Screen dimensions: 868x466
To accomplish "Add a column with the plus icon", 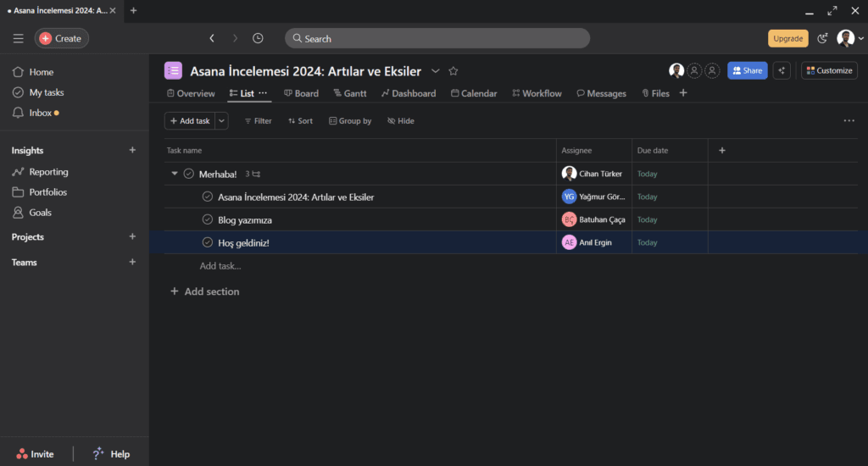I will (x=722, y=151).
